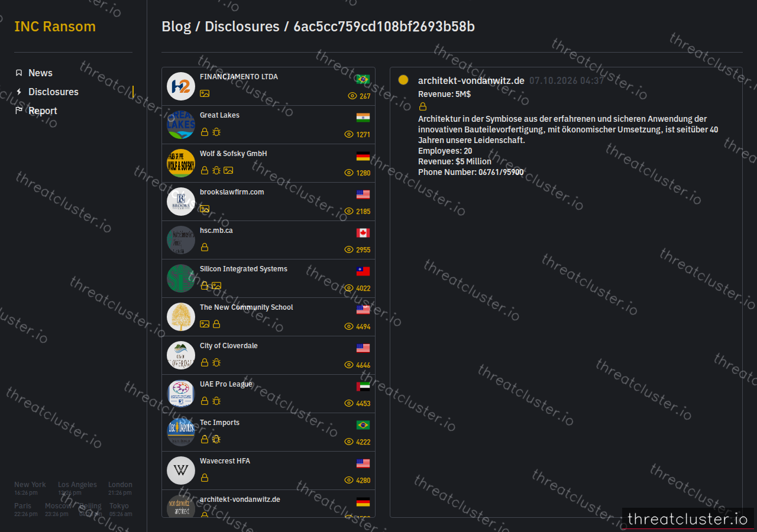Open the UAE Pro League listing

coord(268,394)
